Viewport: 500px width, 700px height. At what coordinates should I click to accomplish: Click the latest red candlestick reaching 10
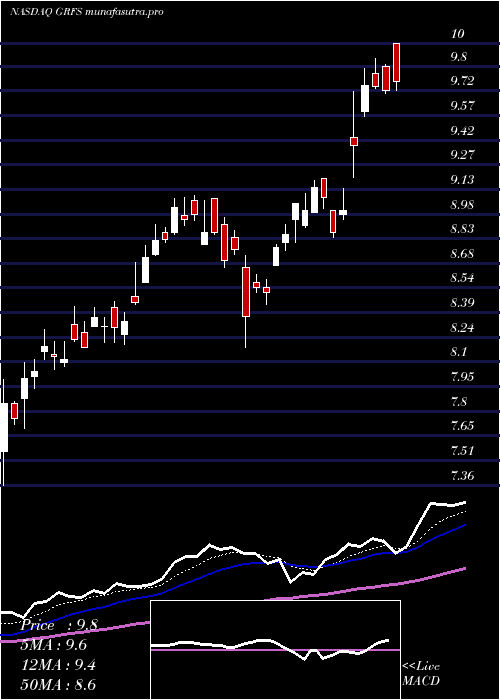point(396,62)
